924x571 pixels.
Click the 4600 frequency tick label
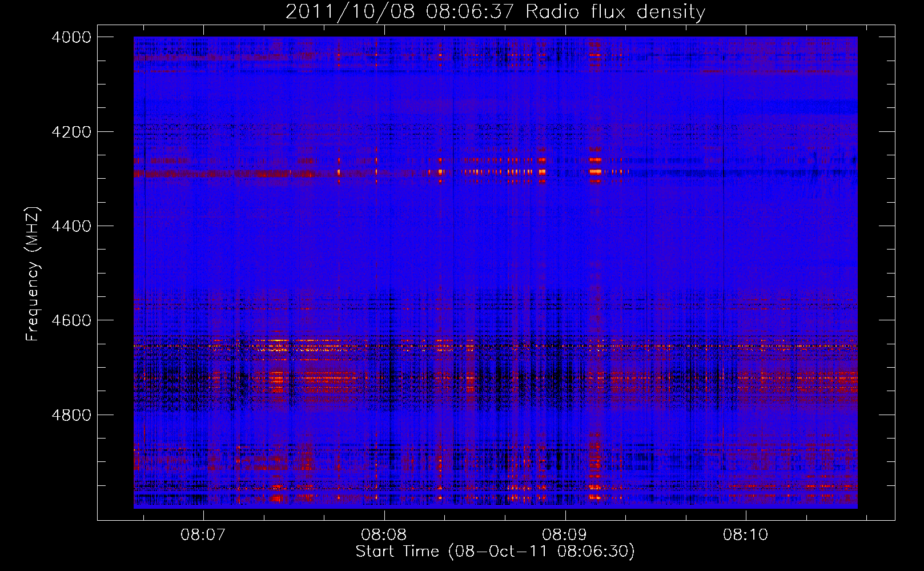(71, 320)
